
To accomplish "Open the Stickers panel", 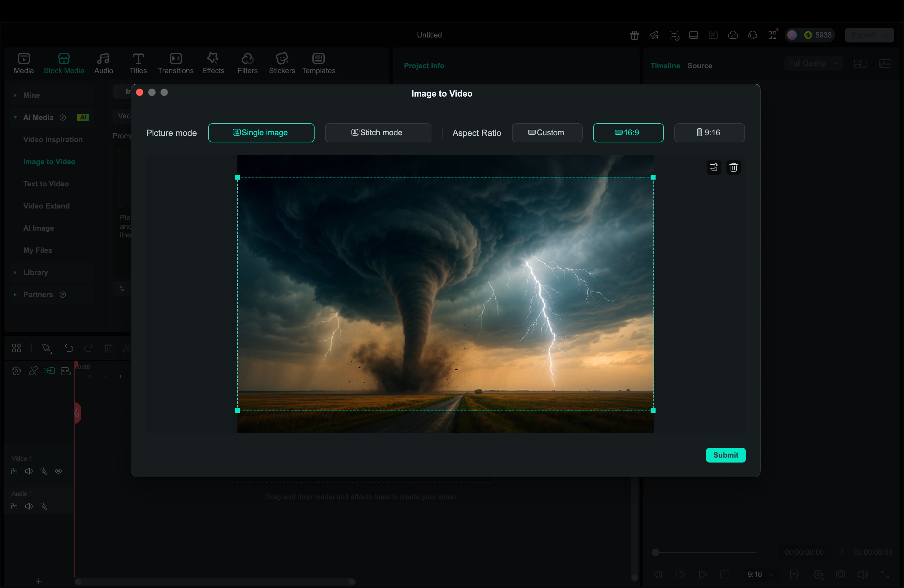I will [x=281, y=63].
